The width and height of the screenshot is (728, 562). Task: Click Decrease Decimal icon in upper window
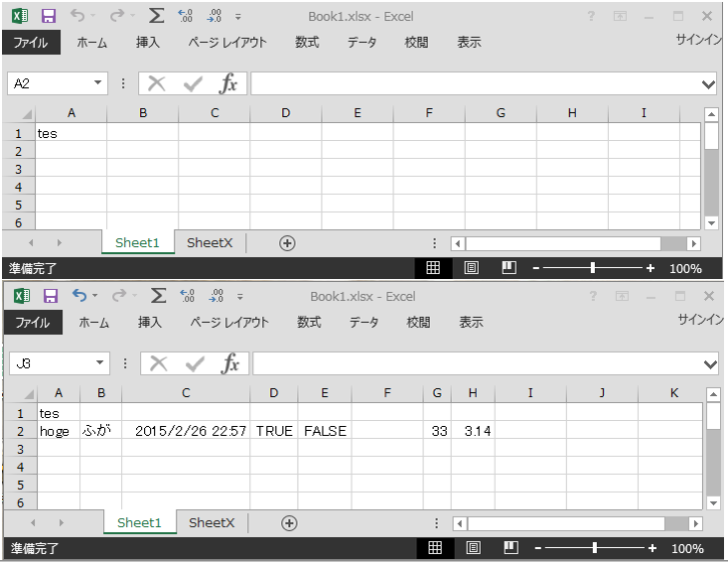point(215,16)
